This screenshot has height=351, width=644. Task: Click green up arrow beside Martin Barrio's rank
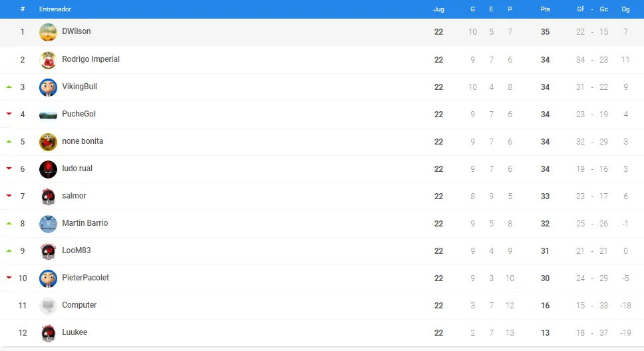click(x=9, y=224)
